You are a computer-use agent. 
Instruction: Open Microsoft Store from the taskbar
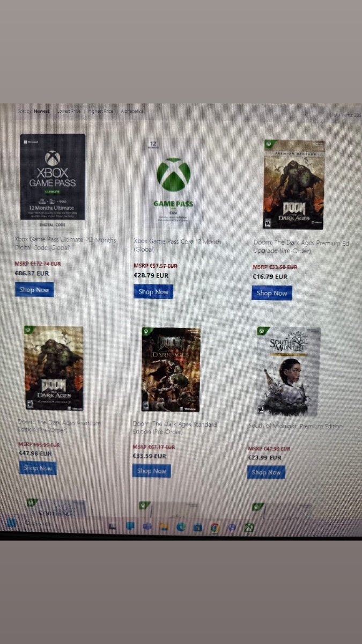[197, 528]
